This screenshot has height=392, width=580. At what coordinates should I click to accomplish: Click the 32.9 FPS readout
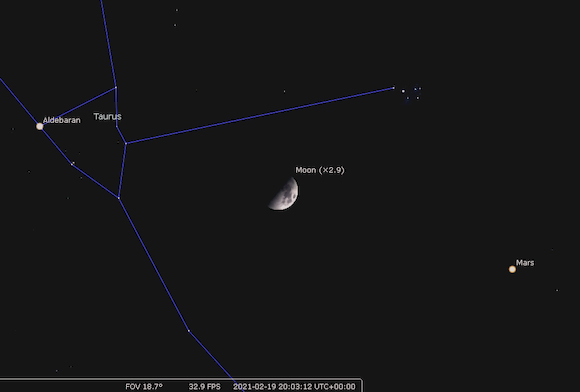pos(205,386)
